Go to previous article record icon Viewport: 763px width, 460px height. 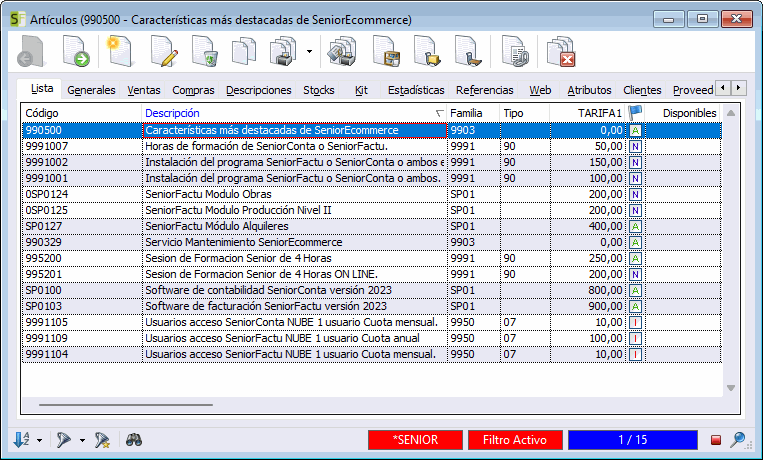[30, 51]
